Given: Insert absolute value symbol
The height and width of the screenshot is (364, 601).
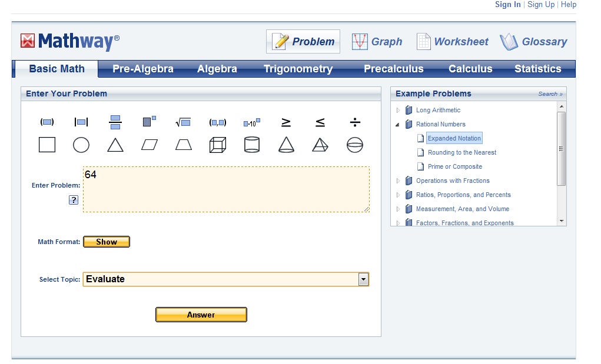Looking at the screenshot, I should [81, 122].
